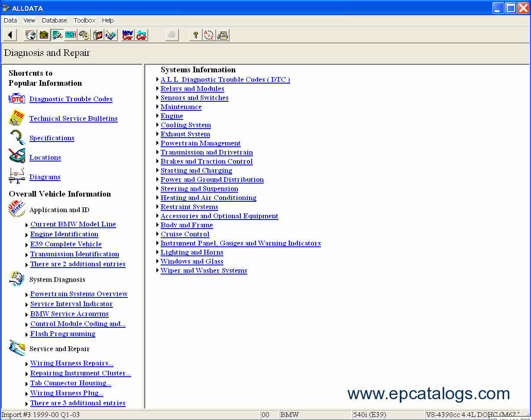The height and width of the screenshot is (420, 531).
Task: Open the Locations shortcut link
Action: pos(45,158)
